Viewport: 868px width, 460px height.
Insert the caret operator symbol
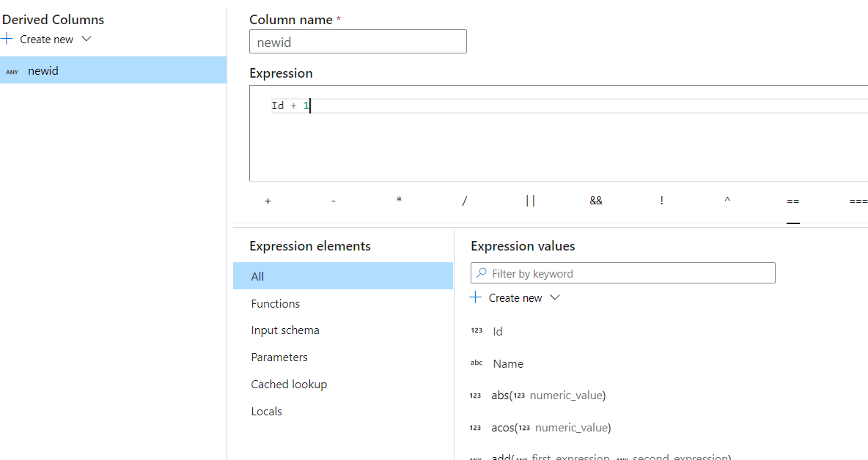pos(727,201)
